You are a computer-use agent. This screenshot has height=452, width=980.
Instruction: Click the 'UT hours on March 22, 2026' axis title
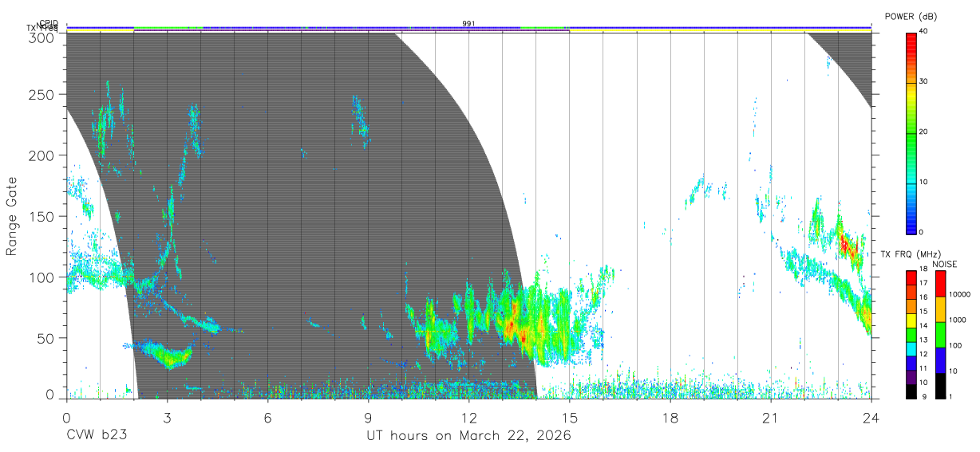click(x=468, y=436)
